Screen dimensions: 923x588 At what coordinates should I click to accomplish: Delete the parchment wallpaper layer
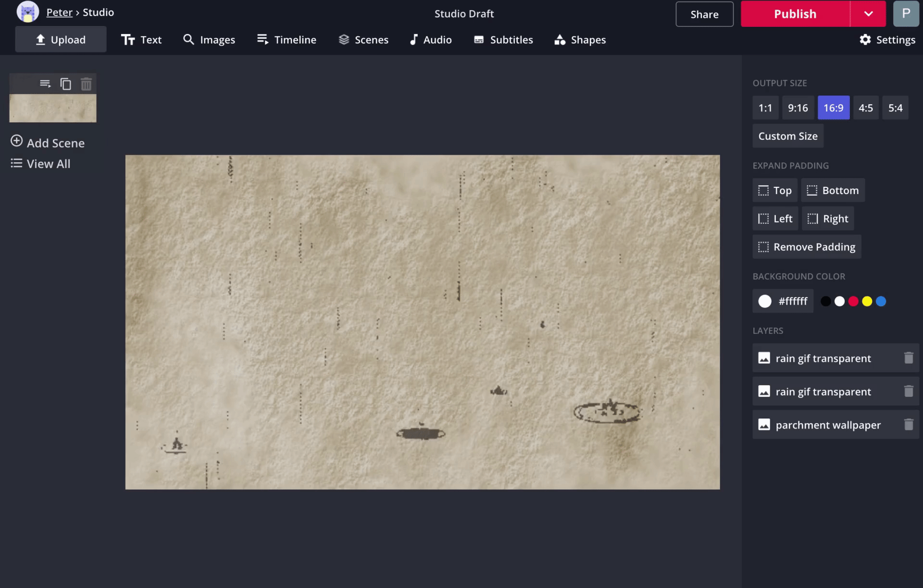(x=908, y=425)
